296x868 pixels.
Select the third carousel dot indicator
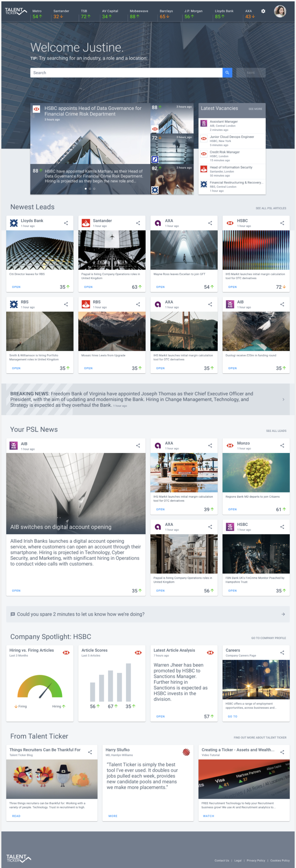(94, 189)
